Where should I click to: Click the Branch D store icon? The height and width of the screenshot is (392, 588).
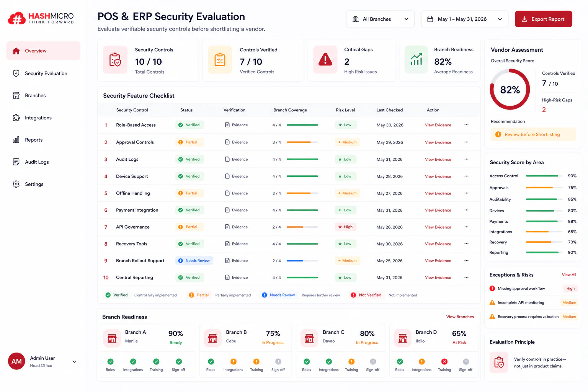click(403, 338)
